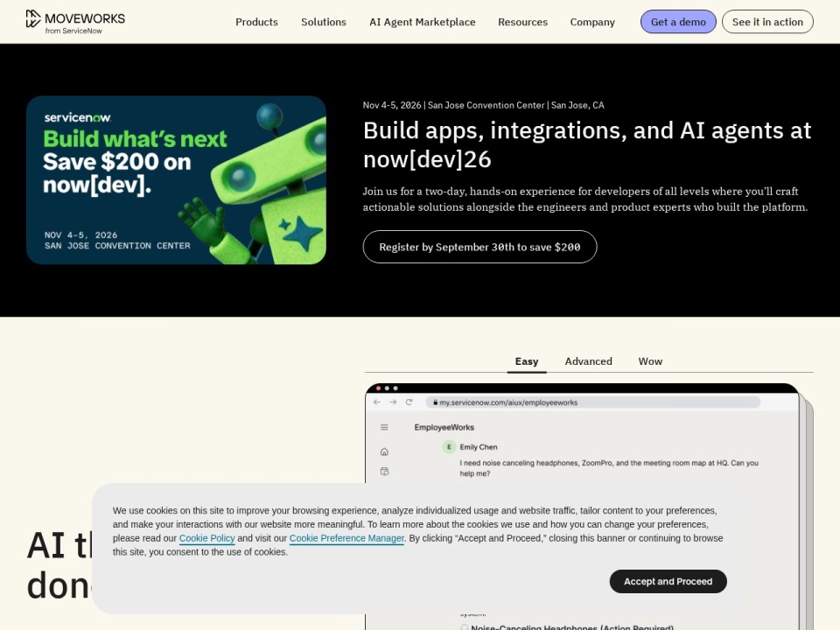Screen dimensions: 840x630
Task: Click the now[dev]26 headline
Action: click(587, 144)
